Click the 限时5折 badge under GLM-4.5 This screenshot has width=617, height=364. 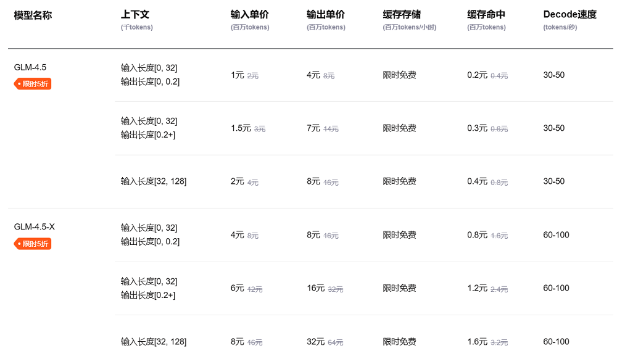point(33,84)
